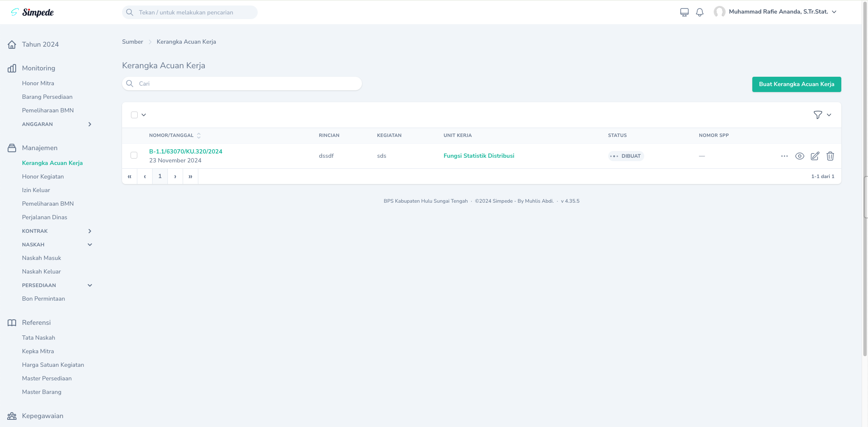This screenshot has height=427, width=868.
Task: Select Kerangka Acuan Kerja in sidebar
Action: pyautogui.click(x=52, y=163)
